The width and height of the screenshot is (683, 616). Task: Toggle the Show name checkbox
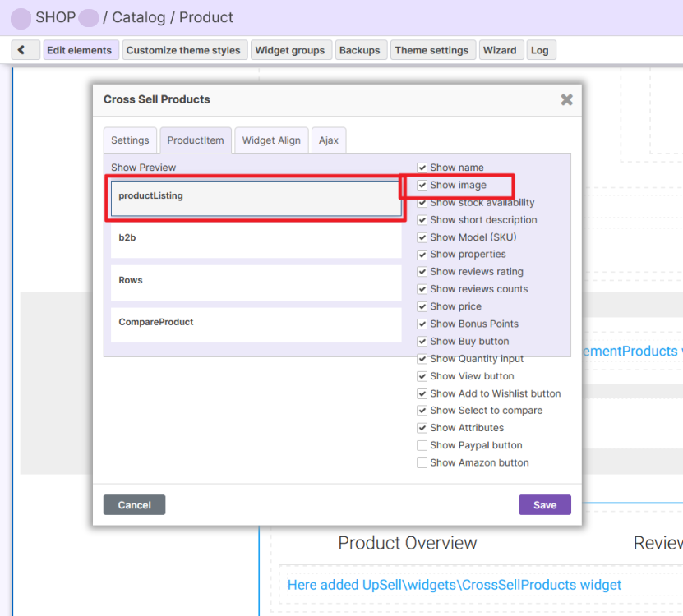click(x=422, y=168)
